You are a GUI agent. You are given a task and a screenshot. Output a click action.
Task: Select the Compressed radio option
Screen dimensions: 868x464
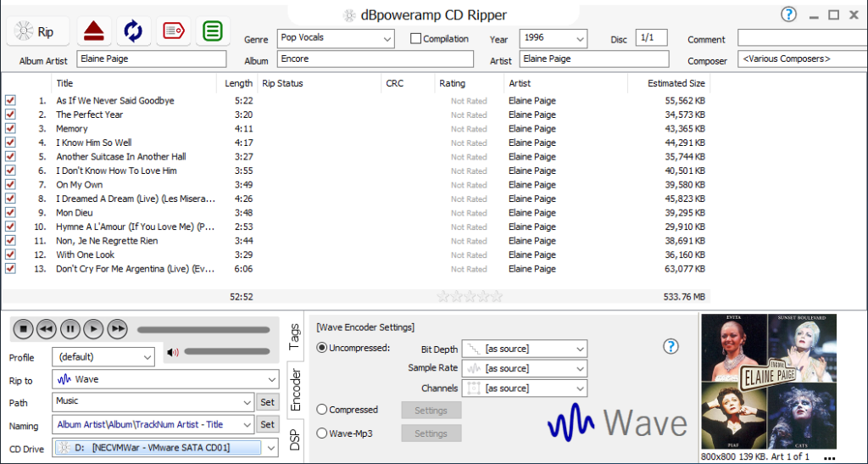click(x=321, y=410)
